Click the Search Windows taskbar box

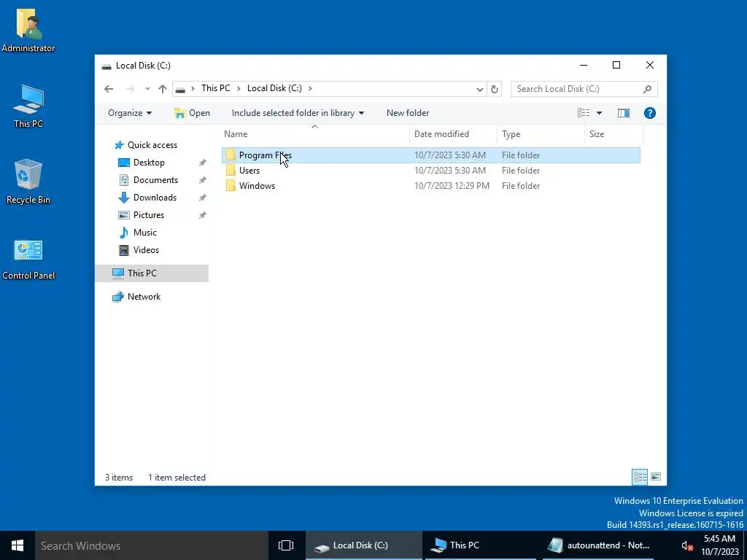(152, 545)
